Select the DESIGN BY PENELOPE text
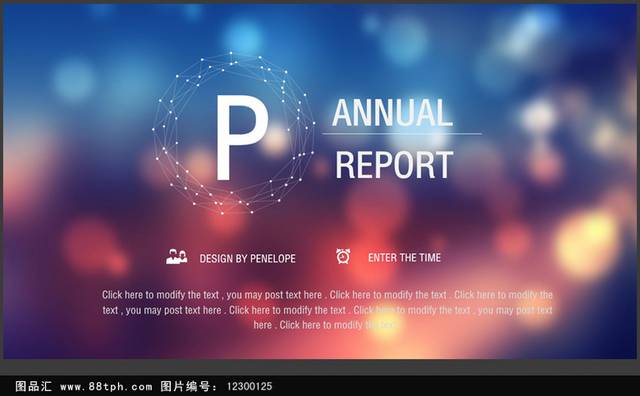The image size is (640, 396). pyautogui.click(x=247, y=258)
